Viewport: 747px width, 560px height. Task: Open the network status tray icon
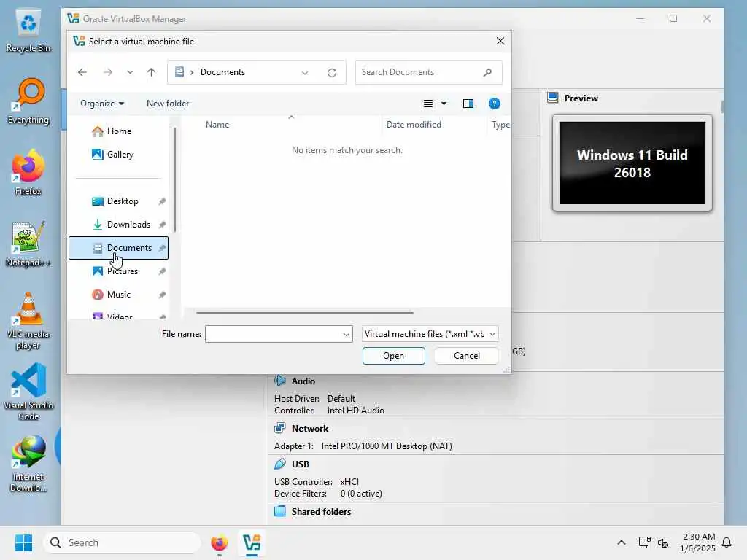(x=644, y=542)
